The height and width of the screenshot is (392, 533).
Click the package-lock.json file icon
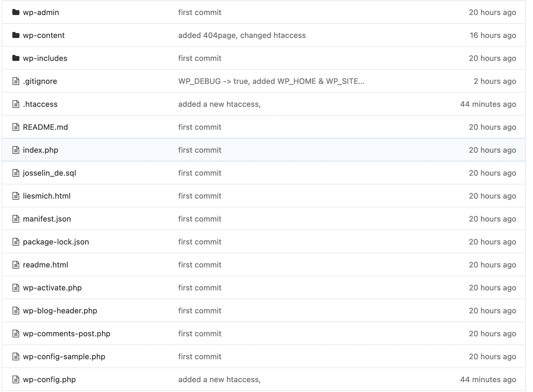(x=16, y=242)
